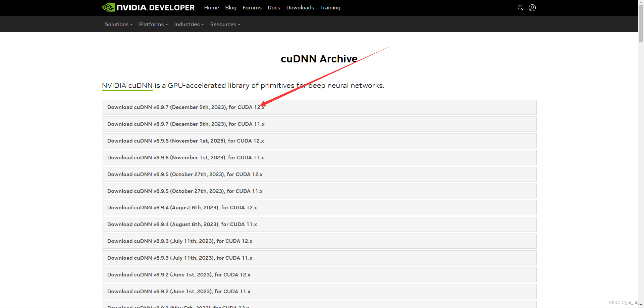Open the search magnifier icon
This screenshot has height=308, width=644.
[521, 8]
